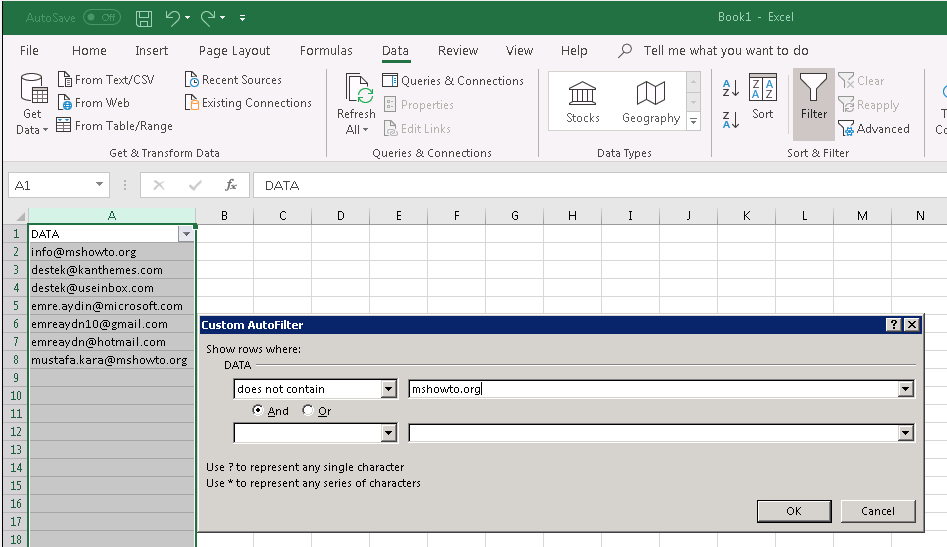Switch to the Review tab

[458, 51]
